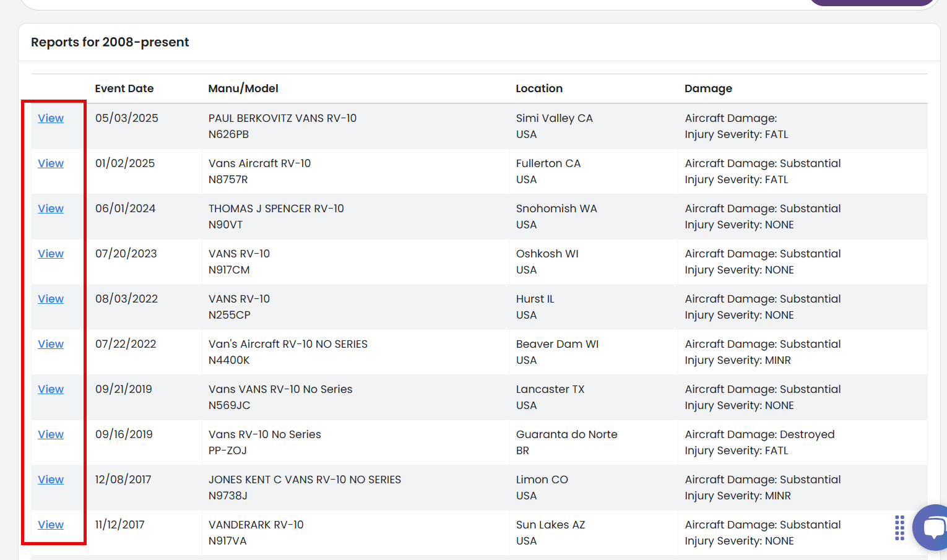This screenshot has height=560, width=947.
Task: Select VANDERARK RV-10 model text
Action: click(256, 525)
